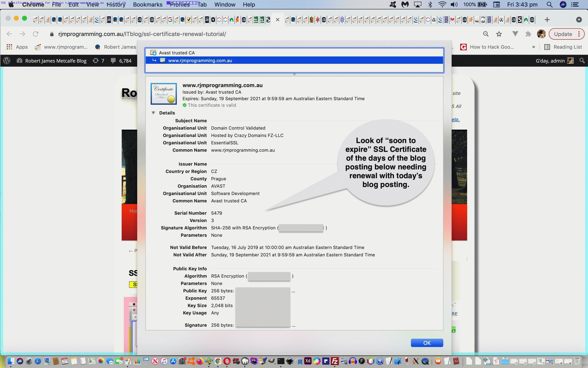Click the zoom magnifier icon in address bar
The image size is (588, 368).
[x=486, y=34]
